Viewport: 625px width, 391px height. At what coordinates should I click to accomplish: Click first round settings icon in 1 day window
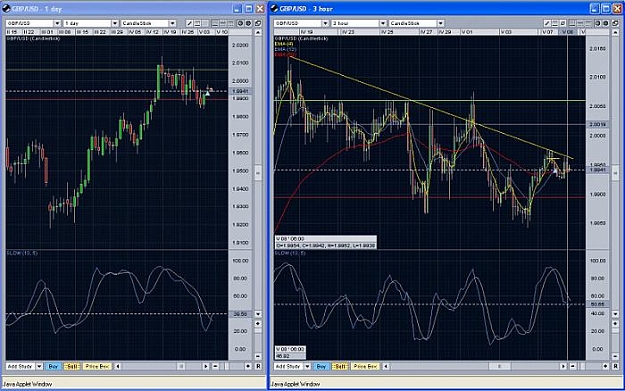click(240, 24)
